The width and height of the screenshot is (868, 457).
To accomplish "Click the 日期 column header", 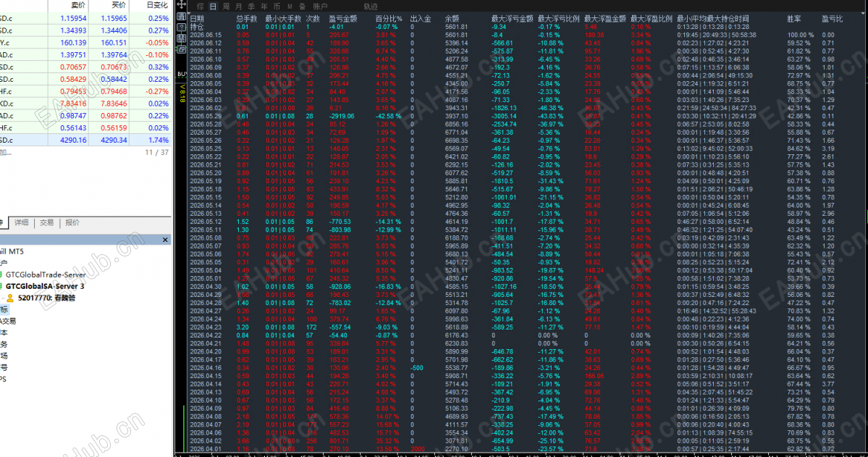I will [x=196, y=19].
